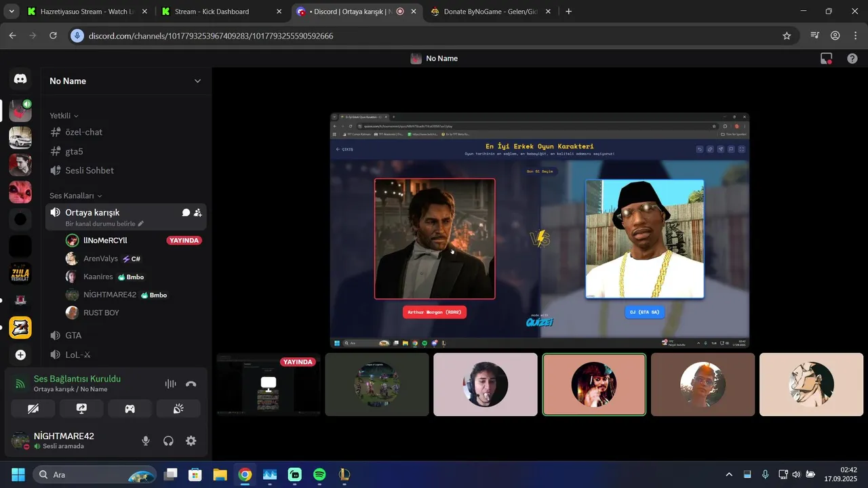Click the Add a Server plus icon
Screen dimensions: 868x488
(x=20, y=354)
